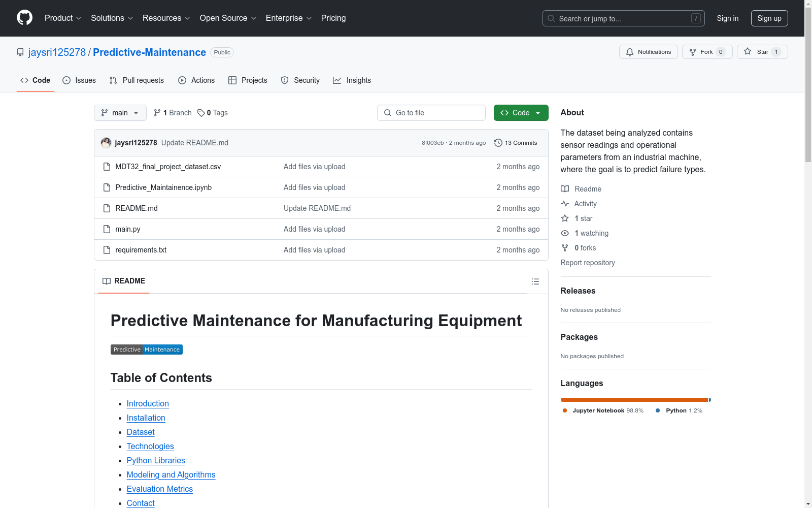812x508 pixels.
Task: Click the Fork icon button
Action: pos(693,52)
